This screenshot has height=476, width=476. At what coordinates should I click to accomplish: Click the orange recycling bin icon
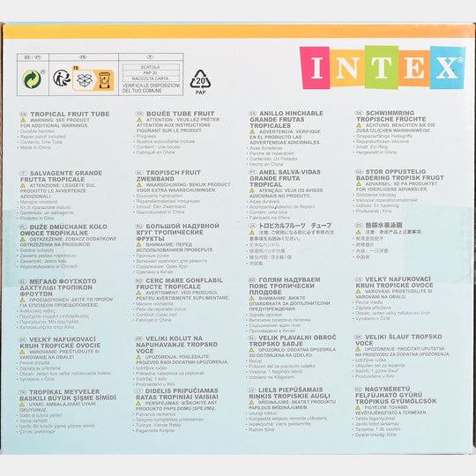click(104, 80)
